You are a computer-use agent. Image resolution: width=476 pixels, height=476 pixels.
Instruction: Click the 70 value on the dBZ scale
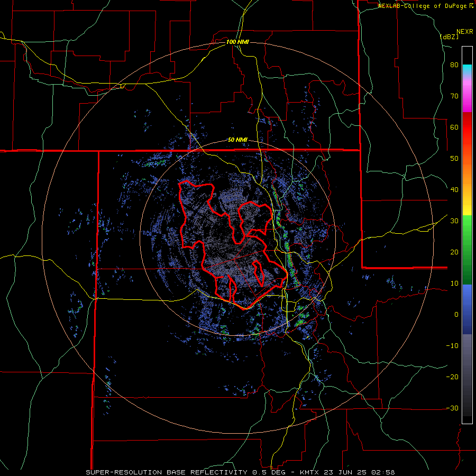click(x=454, y=96)
